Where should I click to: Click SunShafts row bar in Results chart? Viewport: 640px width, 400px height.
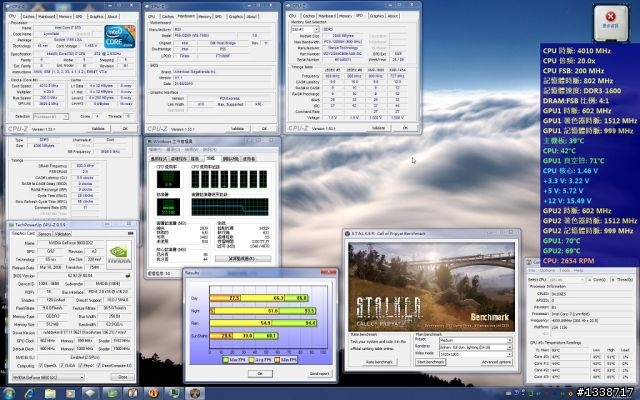coord(244,336)
